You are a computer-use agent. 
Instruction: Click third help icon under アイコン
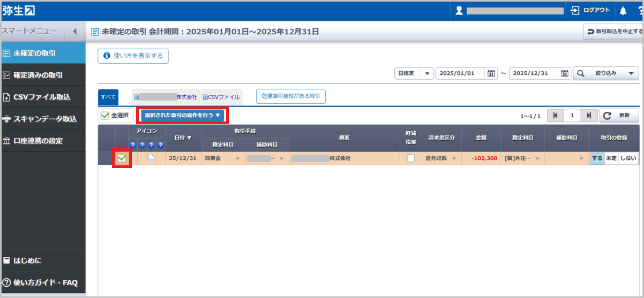151,145
